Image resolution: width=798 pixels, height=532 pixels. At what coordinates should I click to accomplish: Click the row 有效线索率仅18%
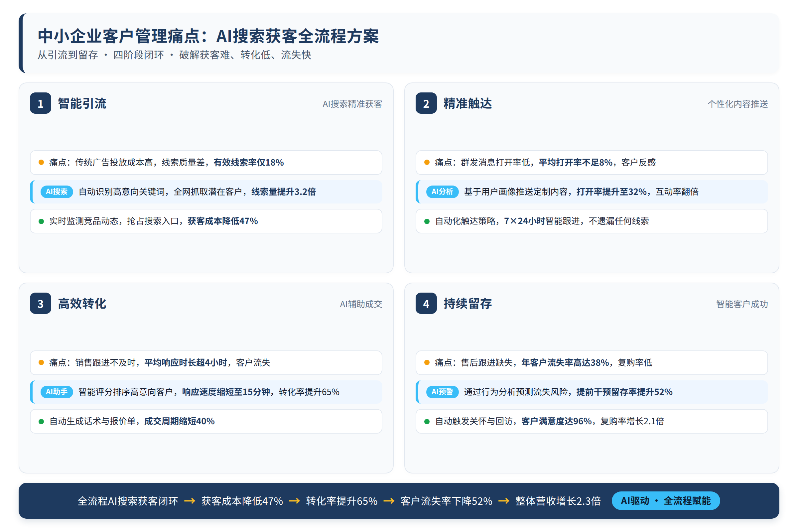[x=206, y=163]
